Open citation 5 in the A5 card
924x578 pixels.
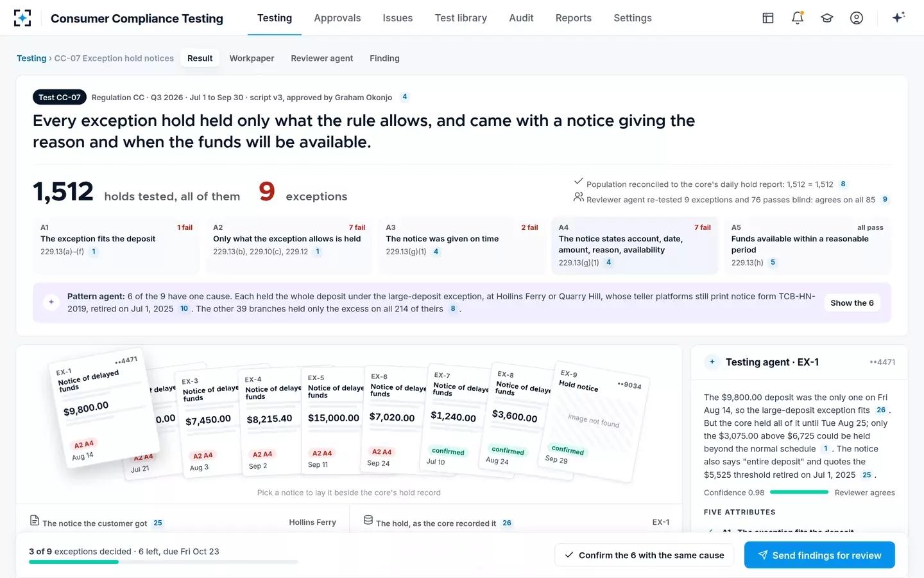773,263
